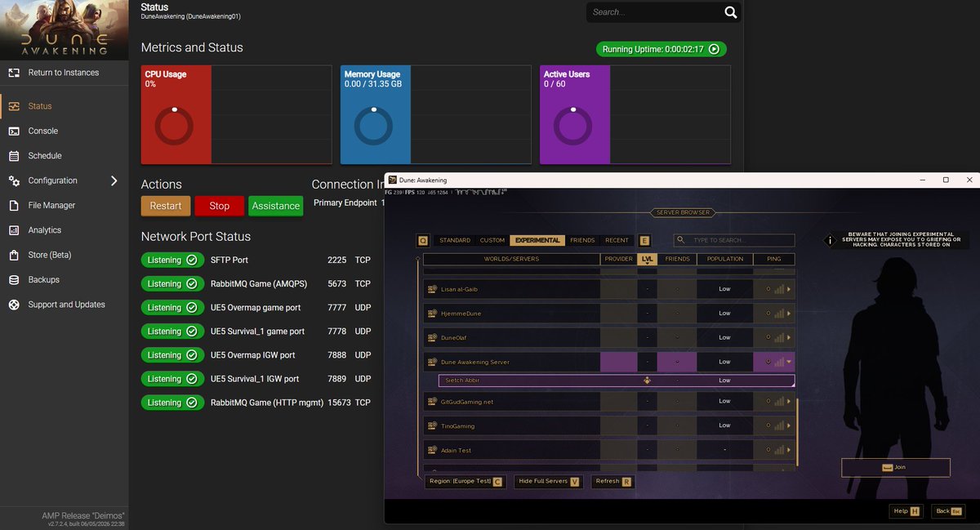Sort servers by LVL column

pyautogui.click(x=648, y=259)
